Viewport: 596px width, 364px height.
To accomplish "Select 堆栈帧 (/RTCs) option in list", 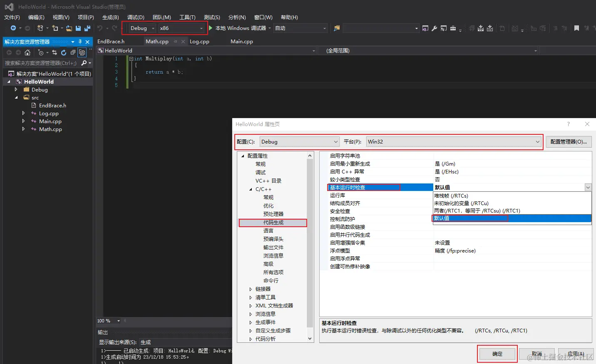I will (512, 196).
